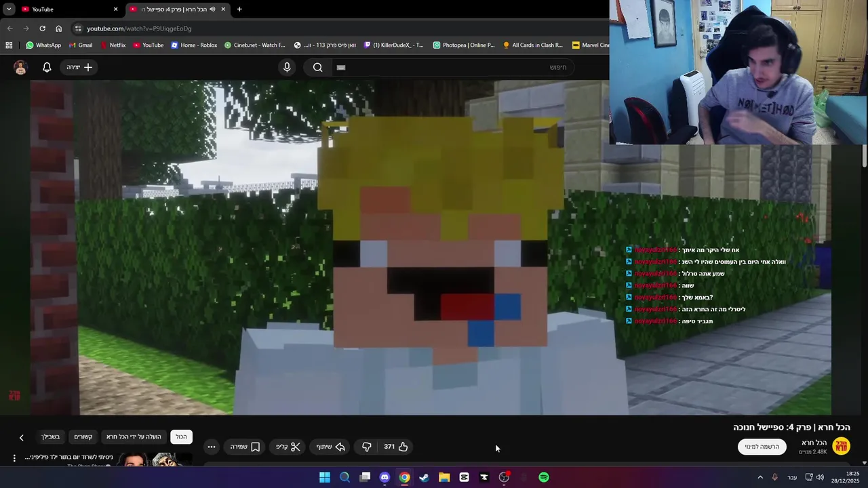Open Task View on the taskbar
868x488 pixels.
point(365,477)
